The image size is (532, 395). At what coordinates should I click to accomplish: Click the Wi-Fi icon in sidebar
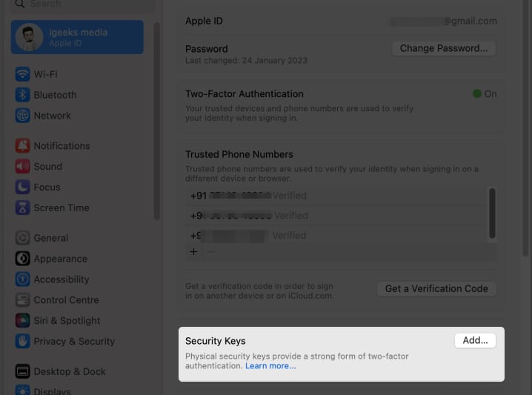point(22,74)
